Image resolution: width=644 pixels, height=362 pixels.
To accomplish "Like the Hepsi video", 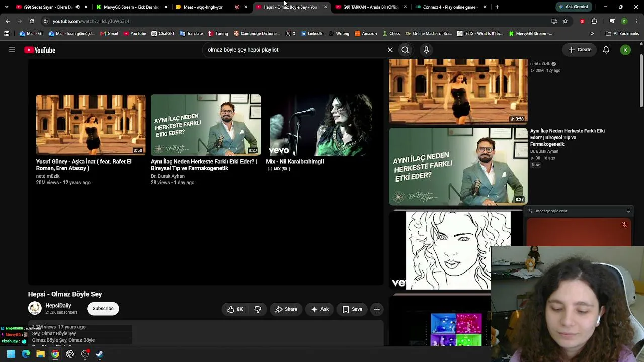I will click(235, 309).
